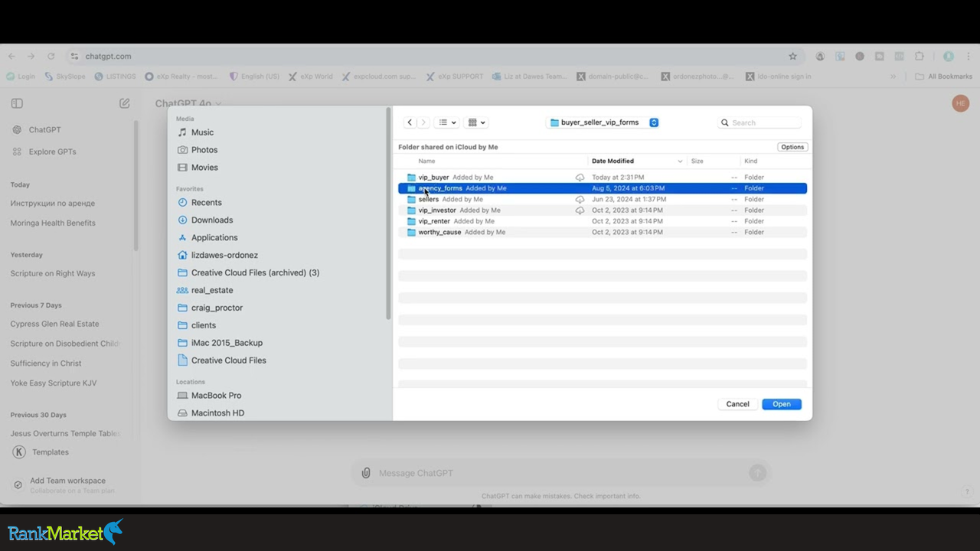Bookmark page with the star icon
The height and width of the screenshot is (551, 980).
[792, 56]
